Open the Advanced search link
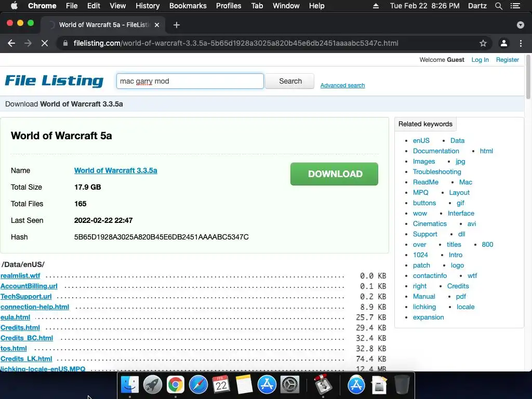Screen dimensions: 532x399 tap(343, 85)
